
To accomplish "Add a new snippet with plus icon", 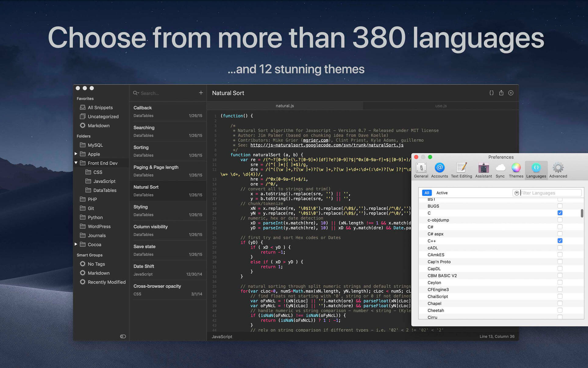I will (x=201, y=93).
